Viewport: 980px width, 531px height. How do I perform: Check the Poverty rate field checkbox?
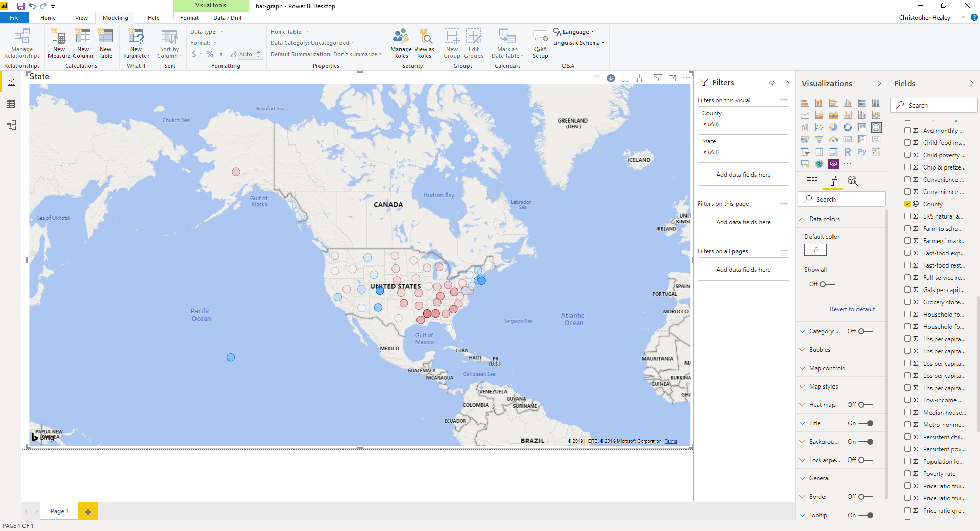pos(908,473)
